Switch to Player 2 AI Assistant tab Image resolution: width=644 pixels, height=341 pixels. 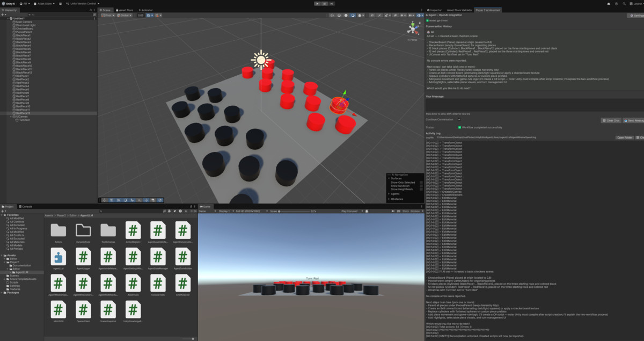pyautogui.click(x=487, y=10)
